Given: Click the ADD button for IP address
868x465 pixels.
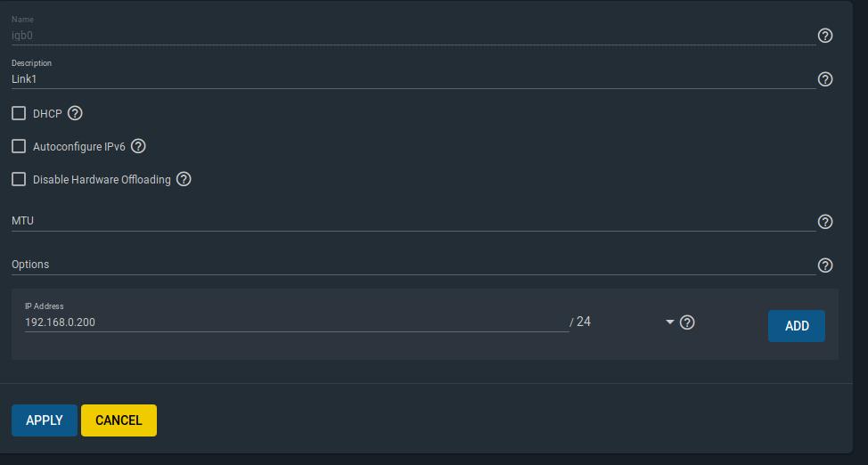Looking at the screenshot, I should click(x=796, y=326).
